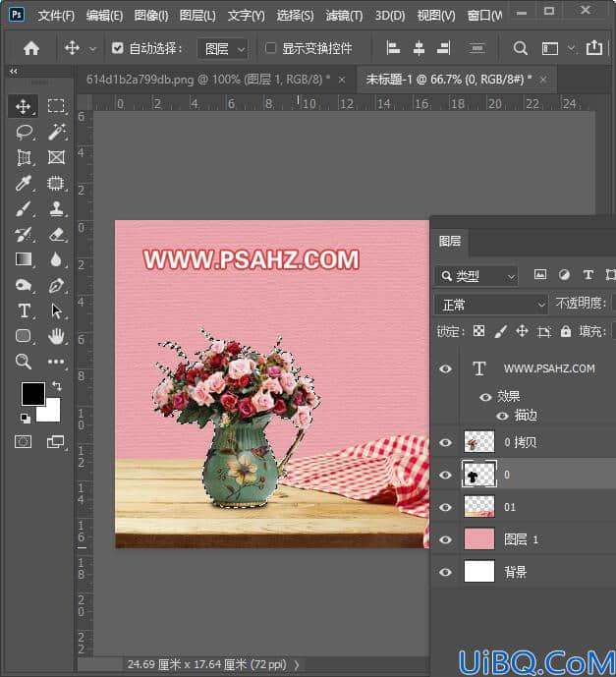
Task: Pick the Magic Wand tool
Action: pos(56,132)
